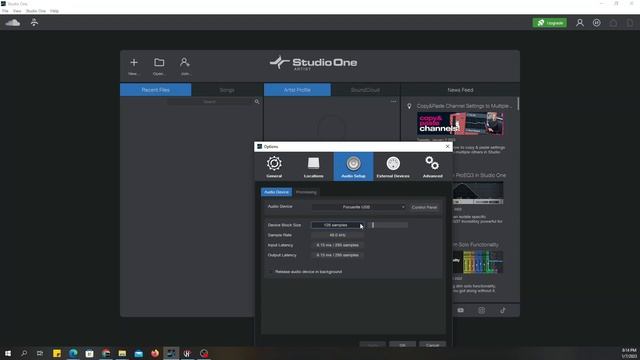Image resolution: width=640 pixels, height=360 pixels.
Task: Open the General options page
Action: [x=274, y=167]
